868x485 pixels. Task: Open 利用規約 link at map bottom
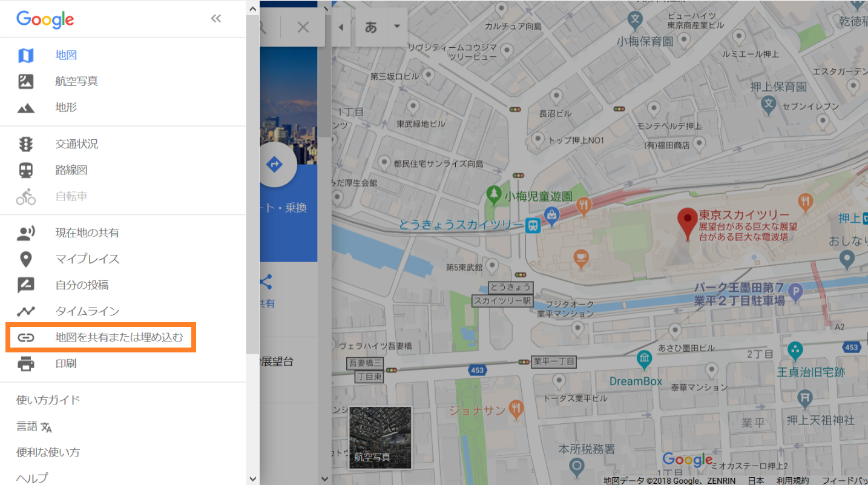(x=792, y=481)
